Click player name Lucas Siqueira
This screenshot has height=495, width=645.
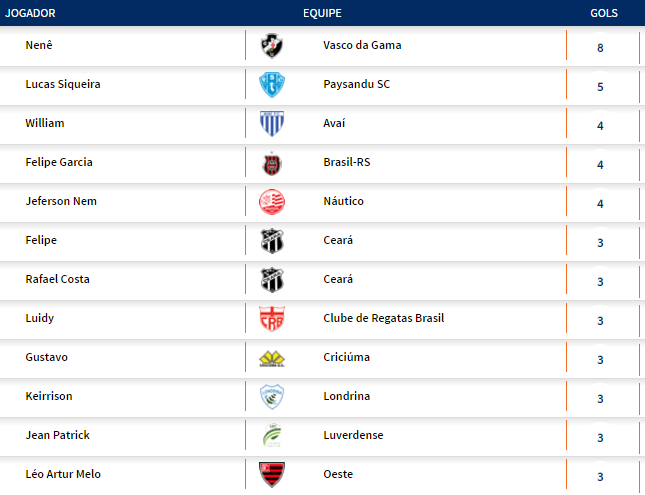[x=63, y=84]
